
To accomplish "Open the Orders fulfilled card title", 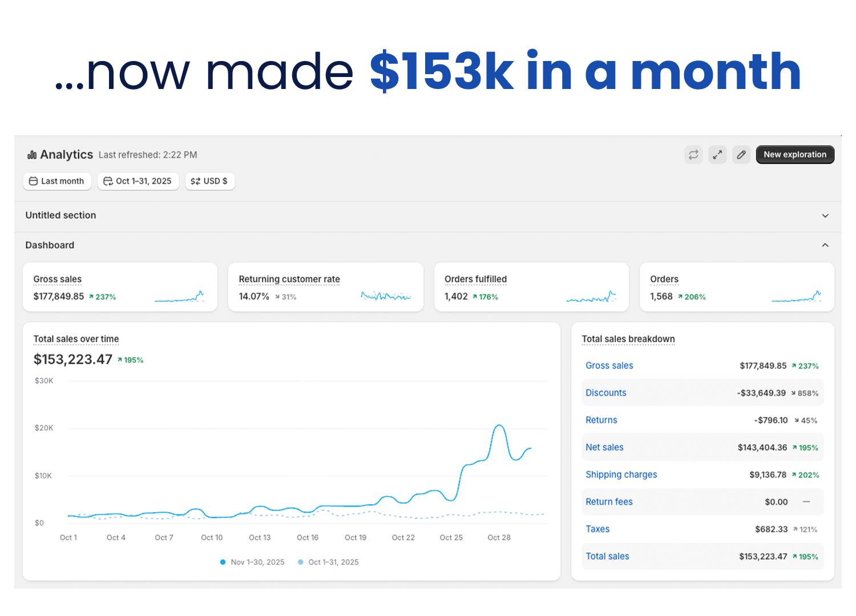I will [475, 279].
